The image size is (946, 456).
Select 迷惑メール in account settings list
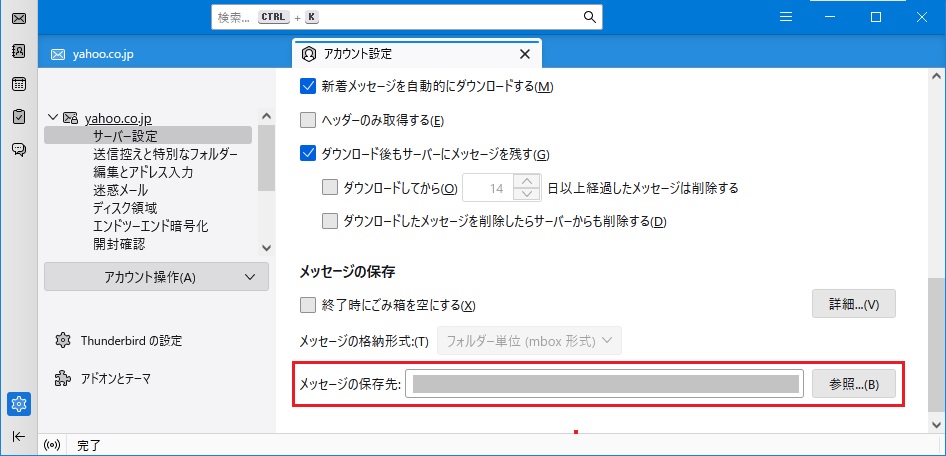[120, 190]
